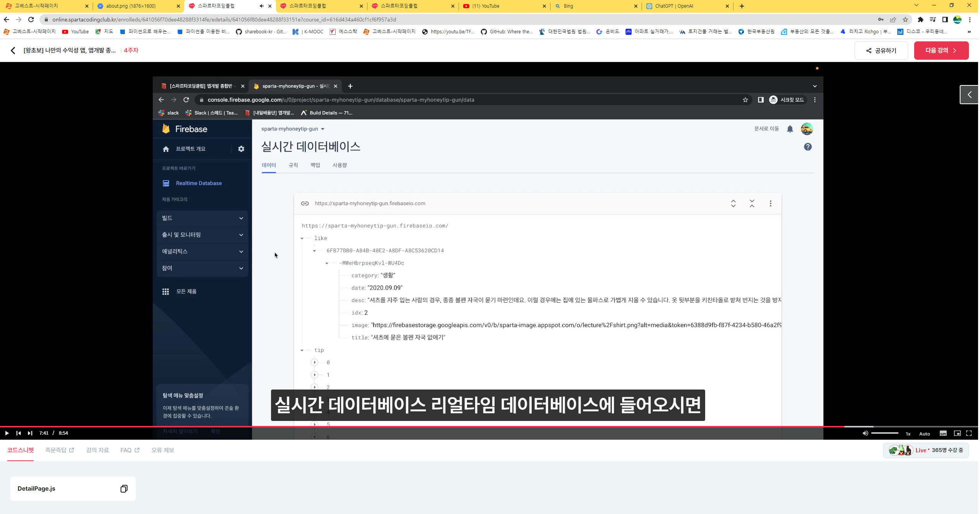Open the FAQ tab
The height and width of the screenshot is (514, 980).
(x=130, y=451)
